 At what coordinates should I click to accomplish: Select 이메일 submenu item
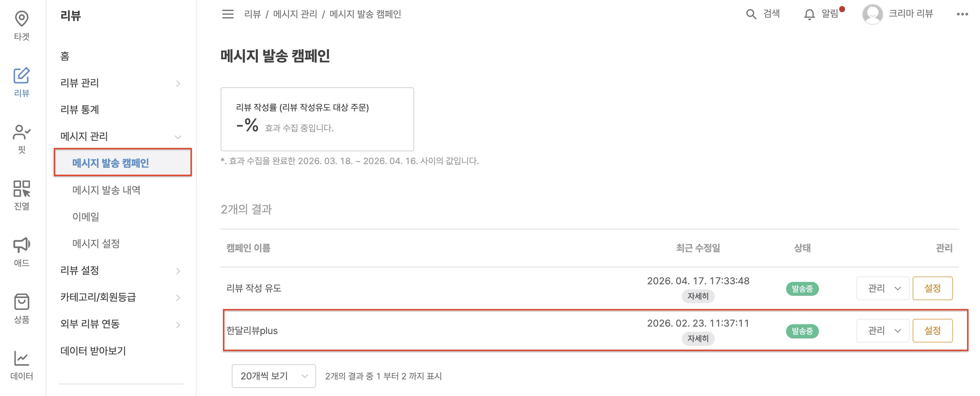(86, 217)
